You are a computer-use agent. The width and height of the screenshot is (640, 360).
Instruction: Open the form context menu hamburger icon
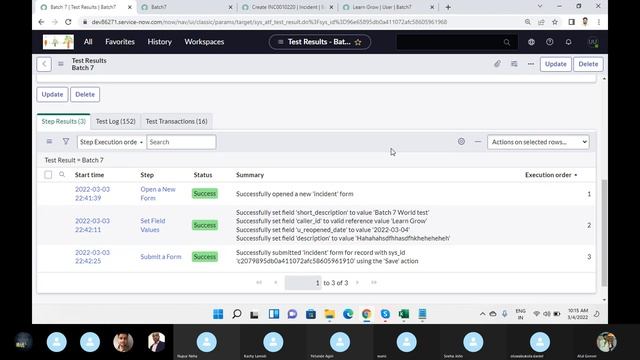(60, 64)
